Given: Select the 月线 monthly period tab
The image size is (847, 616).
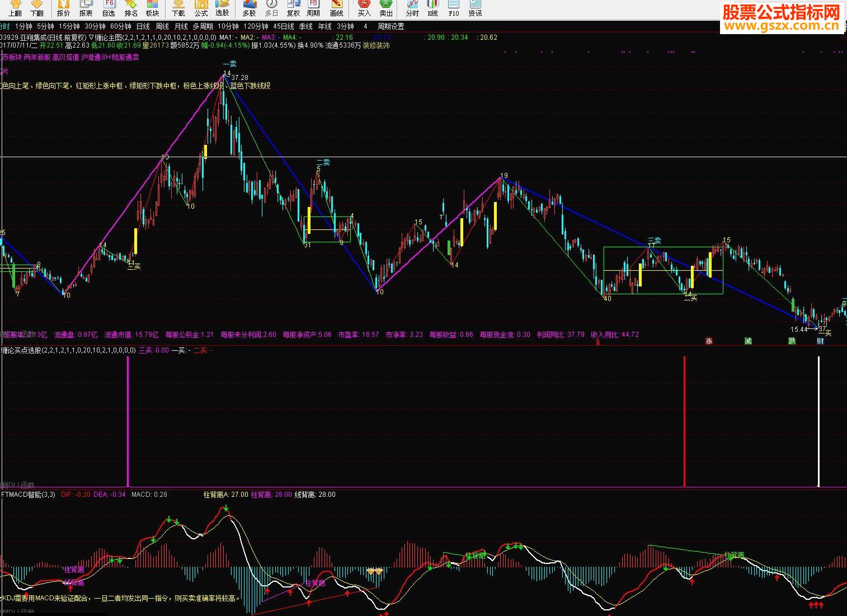Looking at the screenshot, I should tap(181, 26).
